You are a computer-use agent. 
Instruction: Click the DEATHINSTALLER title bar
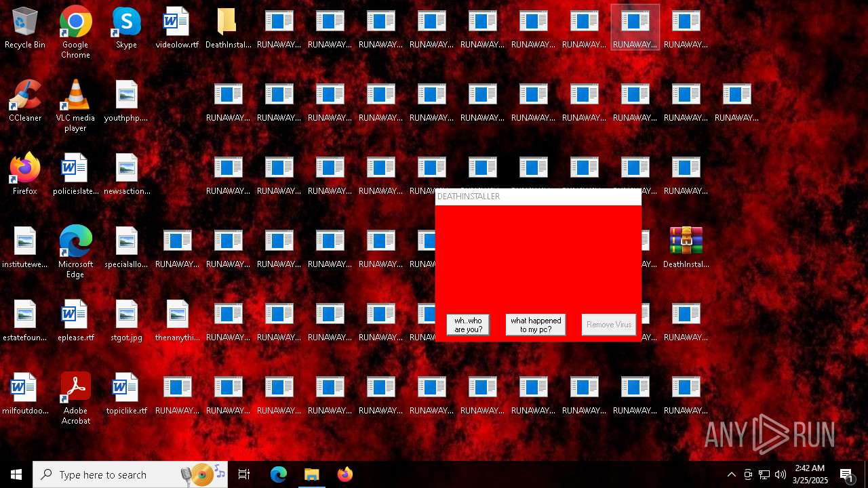click(538, 197)
